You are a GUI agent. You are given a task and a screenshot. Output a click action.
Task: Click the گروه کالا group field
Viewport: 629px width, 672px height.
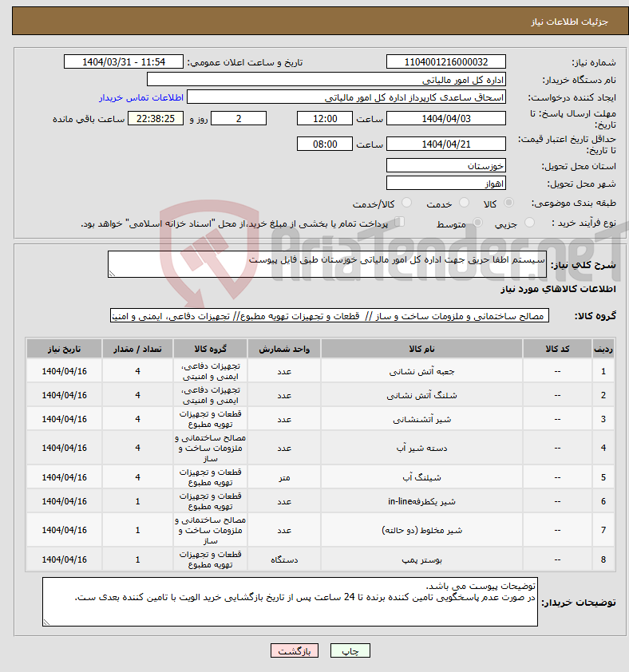(330, 316)
